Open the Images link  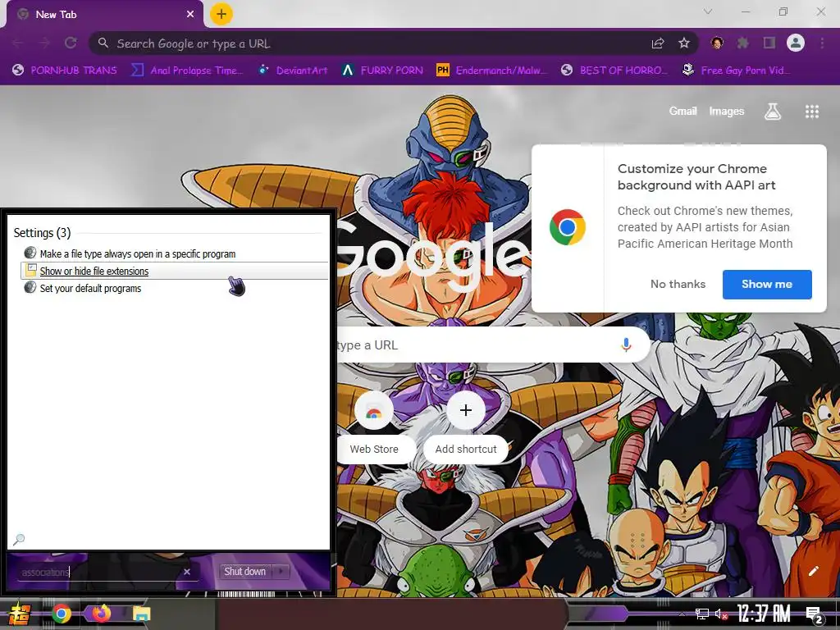coord(727,112)
